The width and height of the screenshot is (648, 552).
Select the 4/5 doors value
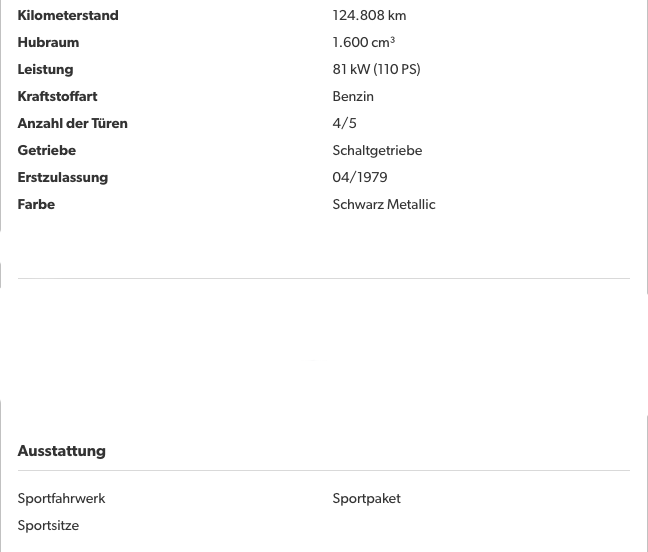click(x=344, y=123)
